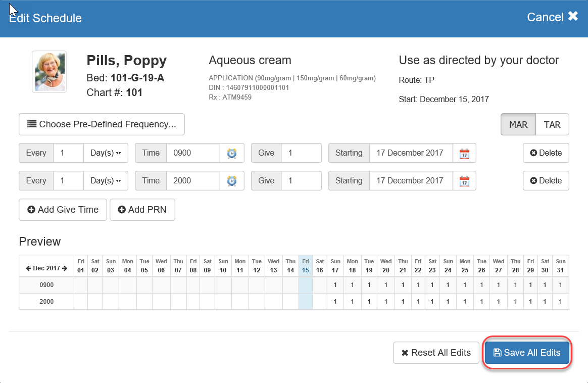Click Cancel X to close dialog
Image resolution: width=588 pixels, height=383 pixels.
552,17
